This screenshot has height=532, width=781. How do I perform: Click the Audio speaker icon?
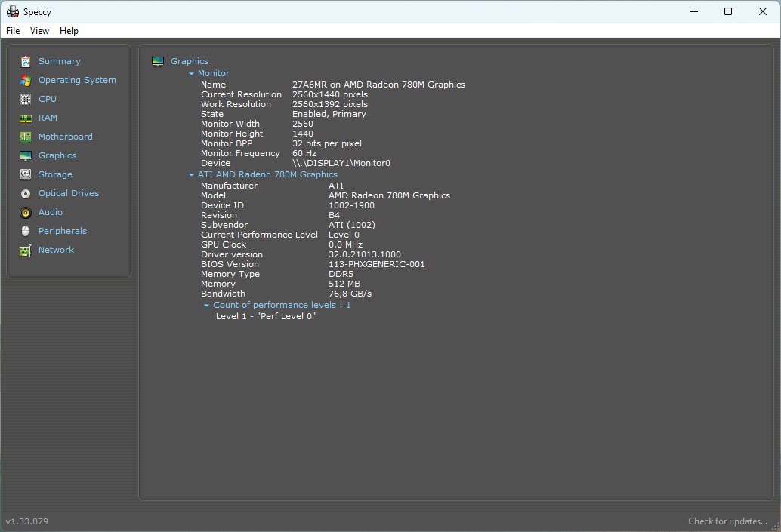pyautogui.click(x=26, y=213)
